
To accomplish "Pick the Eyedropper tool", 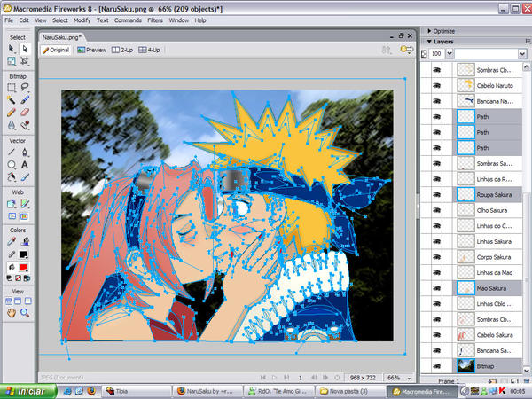I will coord(12,241).
